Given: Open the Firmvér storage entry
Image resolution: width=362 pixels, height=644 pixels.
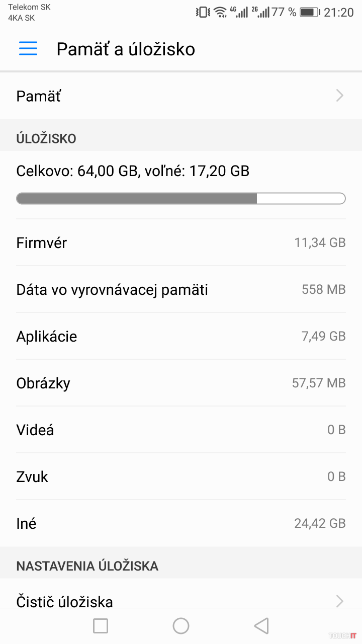Looking at the screenshot, I should click(x=181, y=243).
